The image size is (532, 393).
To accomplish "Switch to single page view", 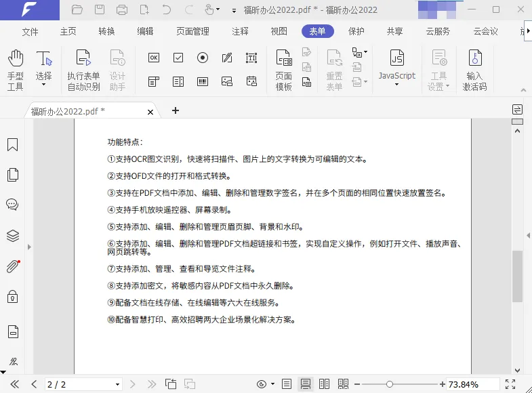I will pos(287,384).
